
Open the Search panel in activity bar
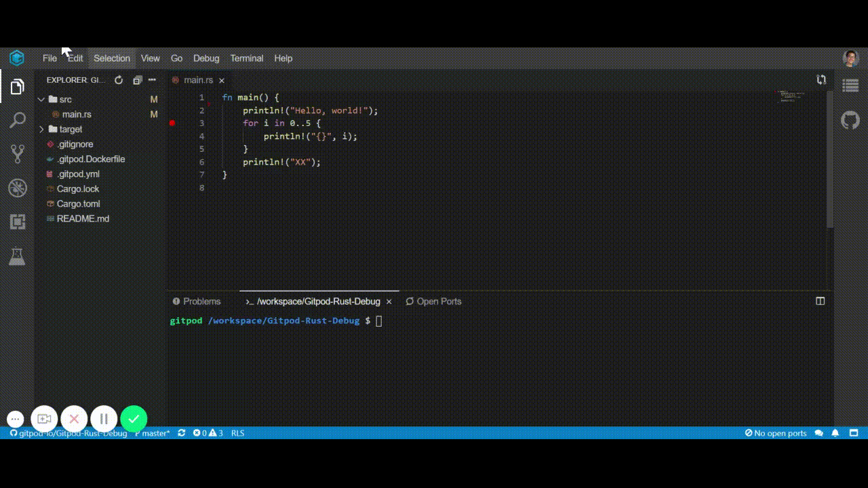pyautogui.click(x=16, y=119)
